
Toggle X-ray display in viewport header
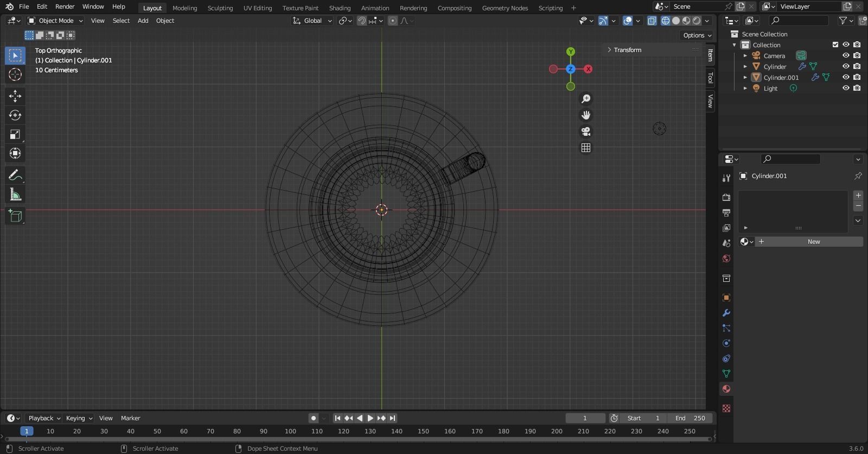(x=652, y=21)
